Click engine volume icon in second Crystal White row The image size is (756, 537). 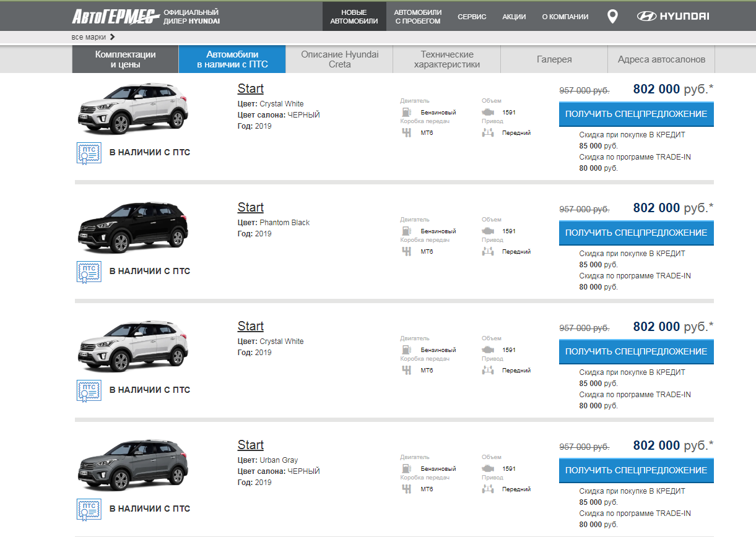point(488,350)
